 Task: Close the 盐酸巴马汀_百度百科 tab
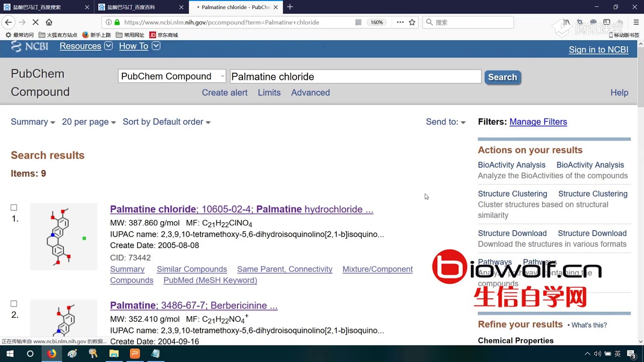click(x=181, y=7)
